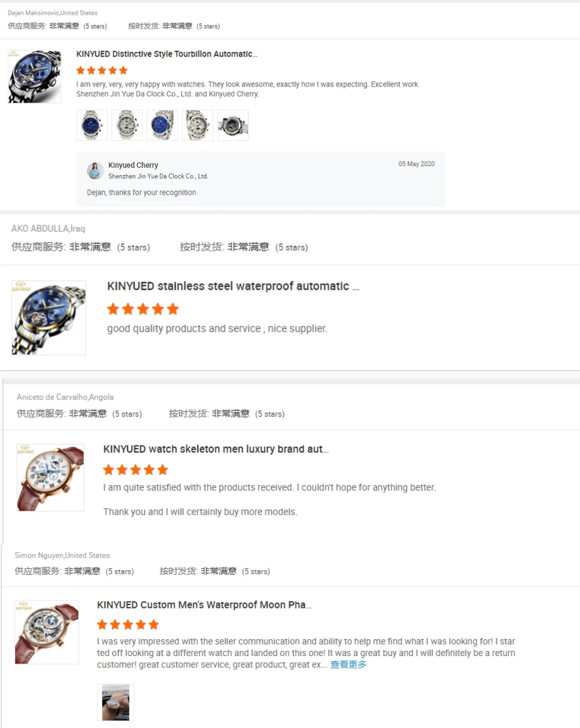The image size is (580, 728).
Task: Expand the review with 查看更多
Action: tap(348, 665)
